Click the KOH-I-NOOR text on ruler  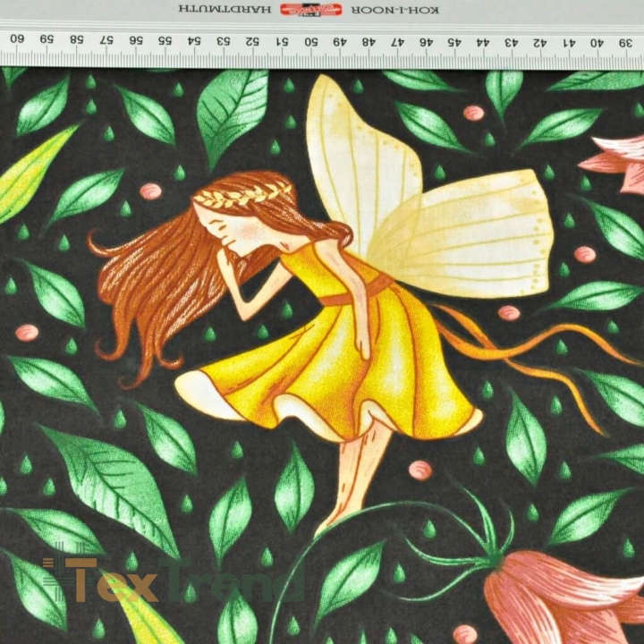pos(395,10)
